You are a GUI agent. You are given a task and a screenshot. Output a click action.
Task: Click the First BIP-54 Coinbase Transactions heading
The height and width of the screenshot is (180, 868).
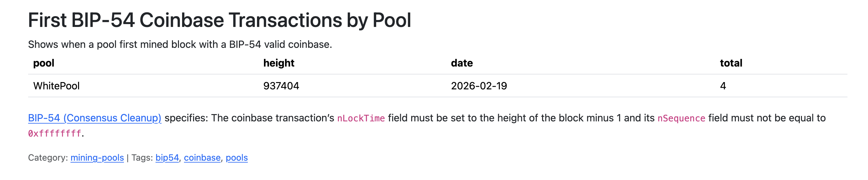click(219, 20)
